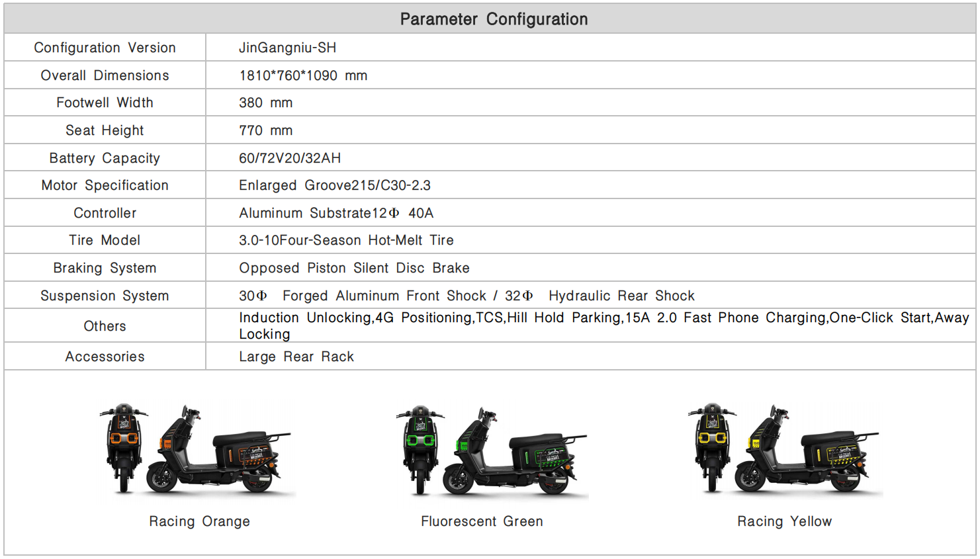
Task: Click the 'Battery Capacity' label
Action: 105,158
